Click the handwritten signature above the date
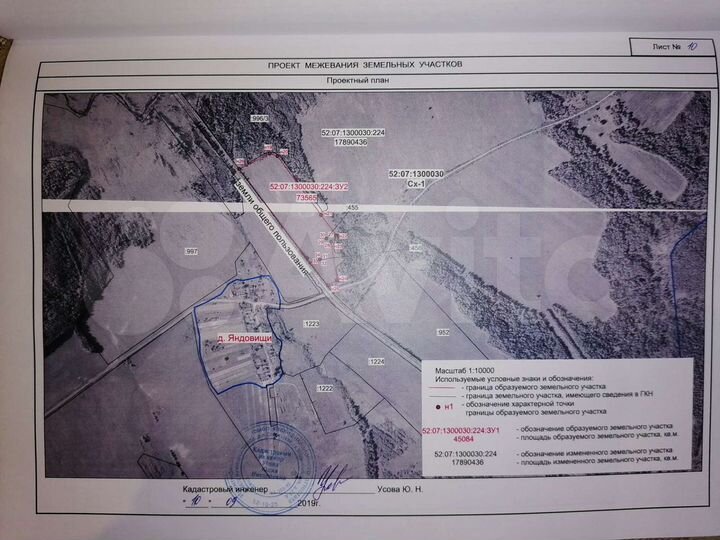Screen dimensions: 720x540 [x=328, y=485]
